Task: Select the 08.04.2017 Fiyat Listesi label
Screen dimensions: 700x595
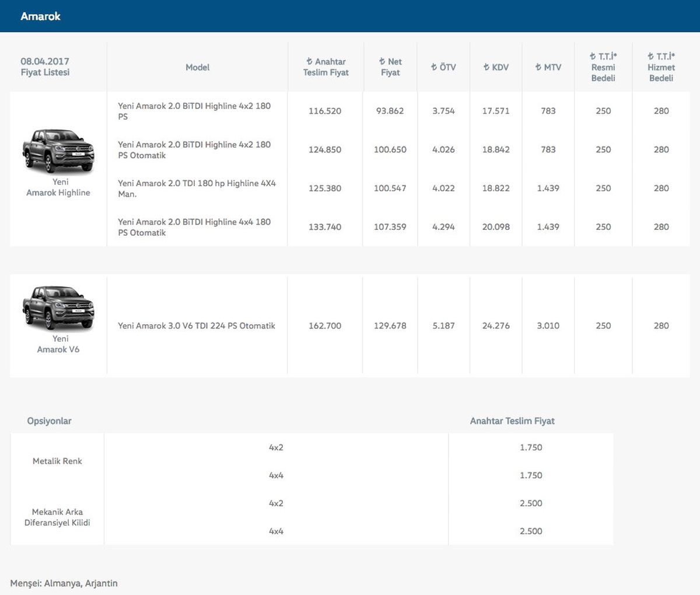Action: point(45,66)
